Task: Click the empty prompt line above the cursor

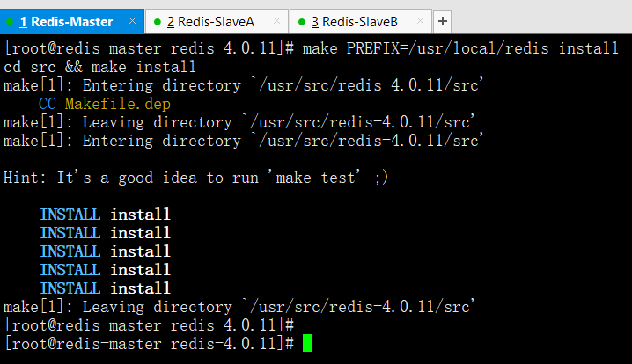Action: pyautogui.click(x=148, y=325)
